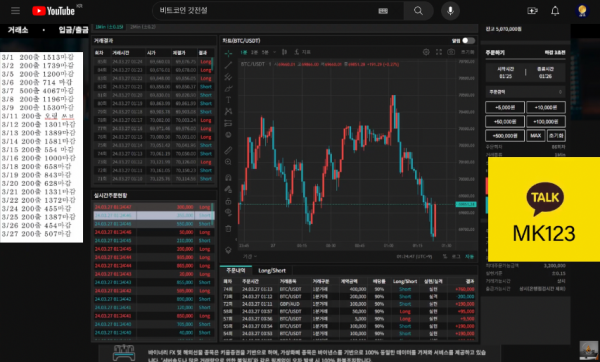The image size is (600, 362).
Task: Reset order amount with 초기화 button
Action: pyautogui.click(x=556, y=136)
